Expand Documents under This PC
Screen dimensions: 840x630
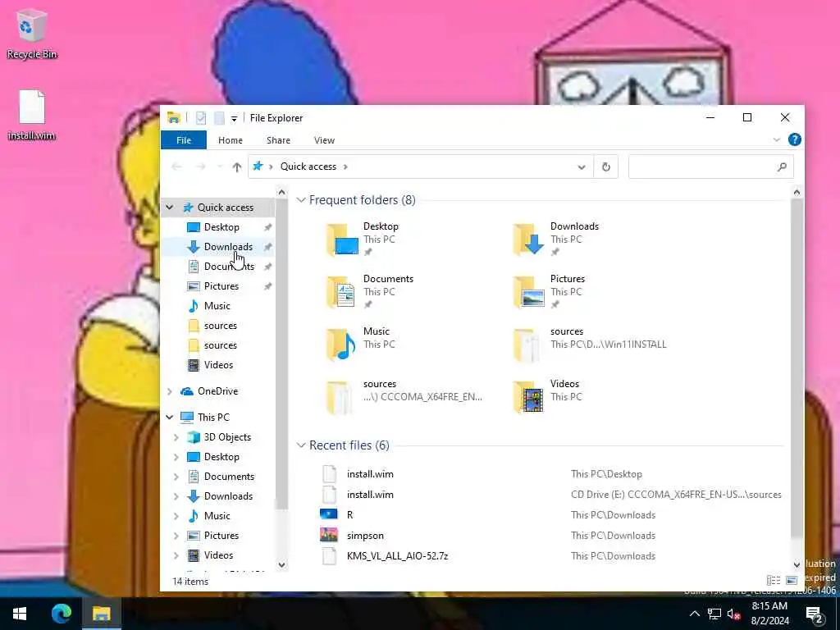(176, 477)
